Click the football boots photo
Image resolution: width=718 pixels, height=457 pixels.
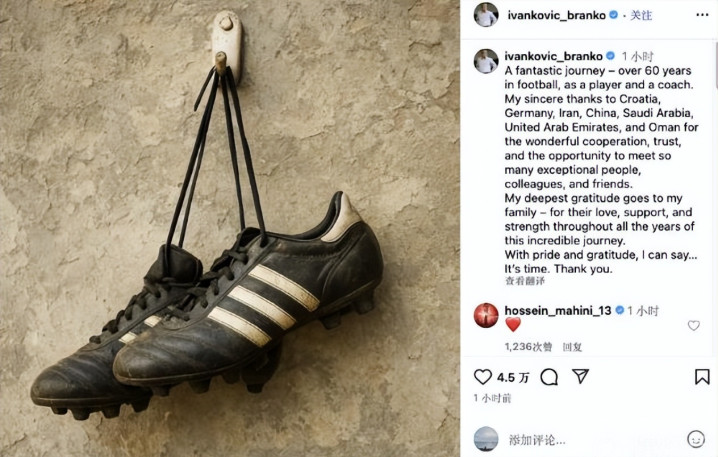pyautogui.click(x=230, y=228)
